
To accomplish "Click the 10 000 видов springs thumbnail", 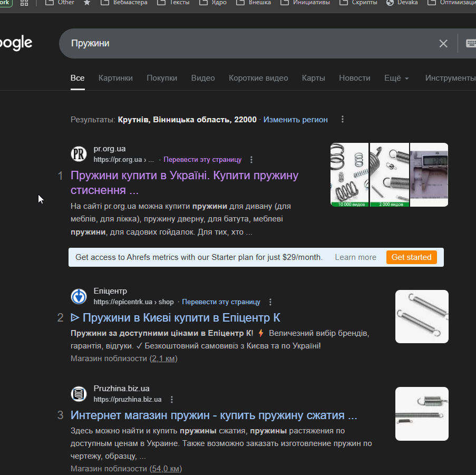I will tap(349, 175).
